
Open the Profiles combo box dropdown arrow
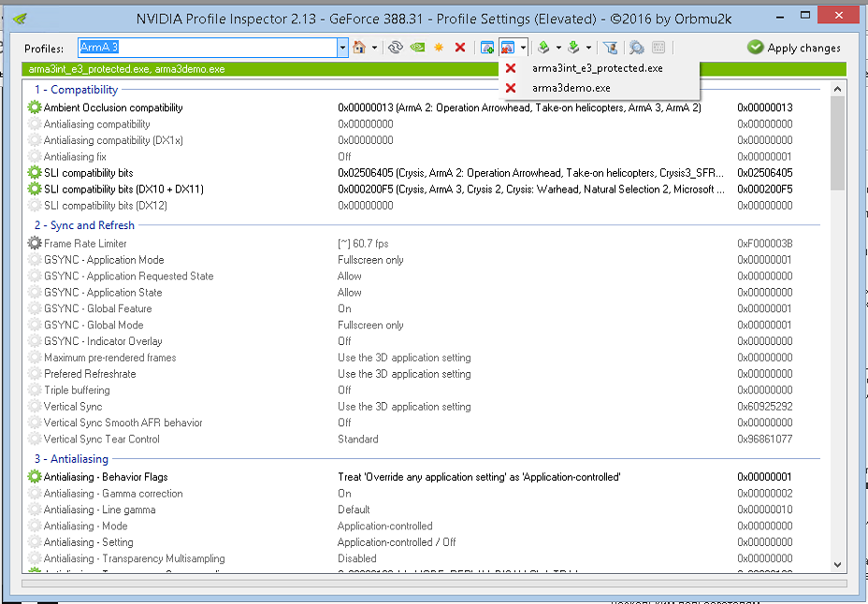(342, 48)
